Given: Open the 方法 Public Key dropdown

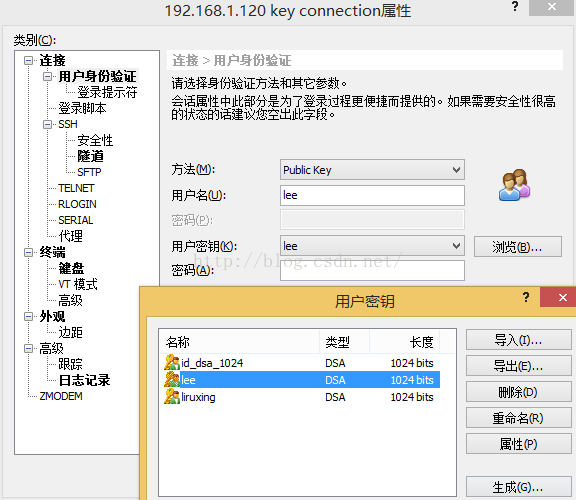Looking at the screenshot, I should [x=456, y=170].
